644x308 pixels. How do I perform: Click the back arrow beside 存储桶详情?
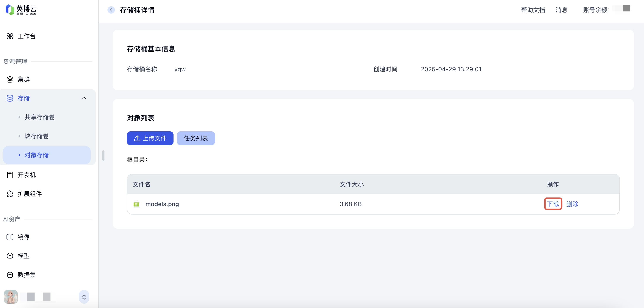tap(111, 10)
